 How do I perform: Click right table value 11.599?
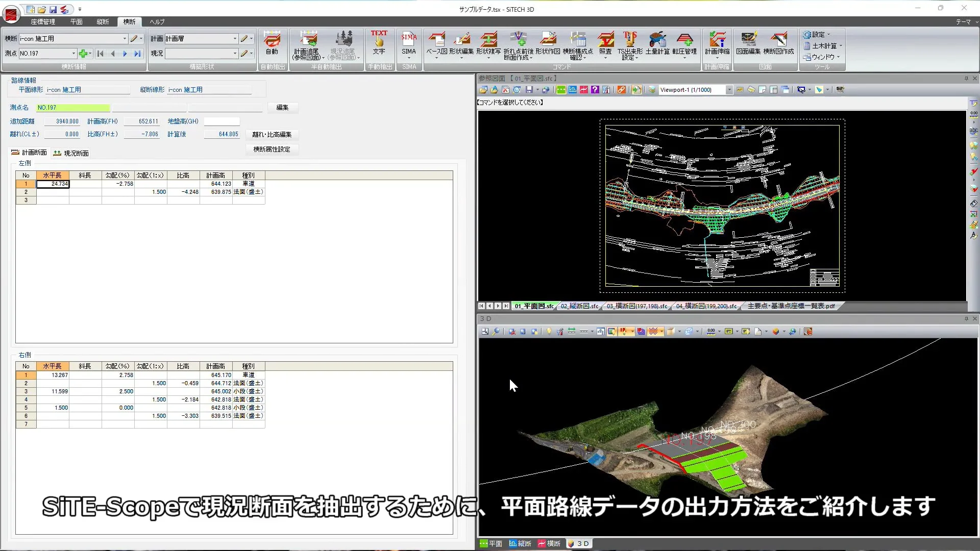[x=53, y=391]
